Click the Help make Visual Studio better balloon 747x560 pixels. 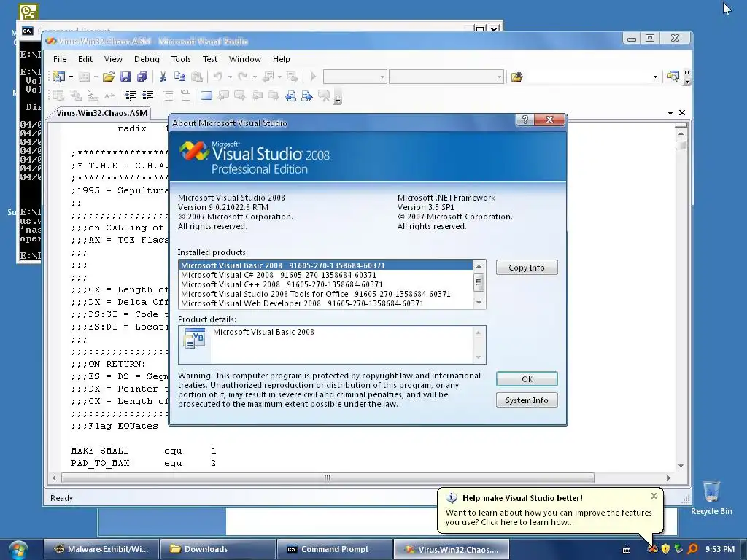[x=550, y=510]
